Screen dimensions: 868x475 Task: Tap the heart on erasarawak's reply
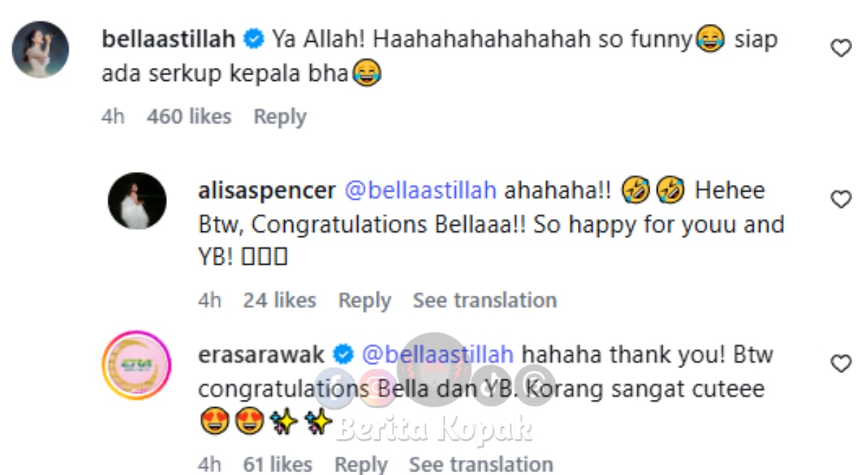pyautogui.click(x=841, y=364)
